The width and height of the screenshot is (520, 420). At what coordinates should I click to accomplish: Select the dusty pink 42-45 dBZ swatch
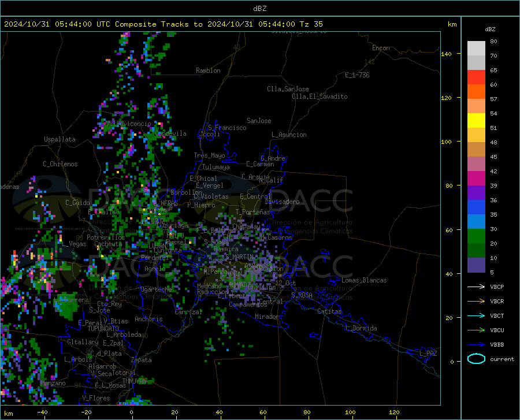point(476,164)
